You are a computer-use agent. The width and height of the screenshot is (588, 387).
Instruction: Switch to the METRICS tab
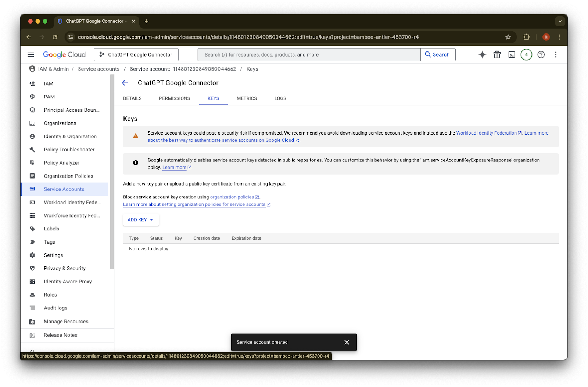[x=247, y=98]
